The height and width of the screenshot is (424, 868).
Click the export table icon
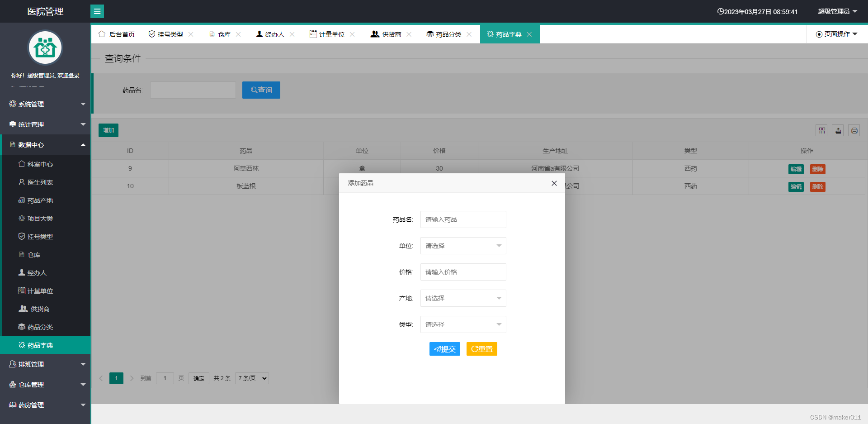[x=838, y=131]
